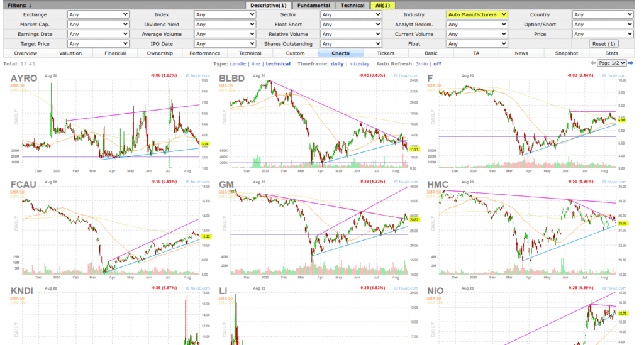Open the Market Cap. filter dropdown
The image size is (644, 345).
tap(98, 25)
